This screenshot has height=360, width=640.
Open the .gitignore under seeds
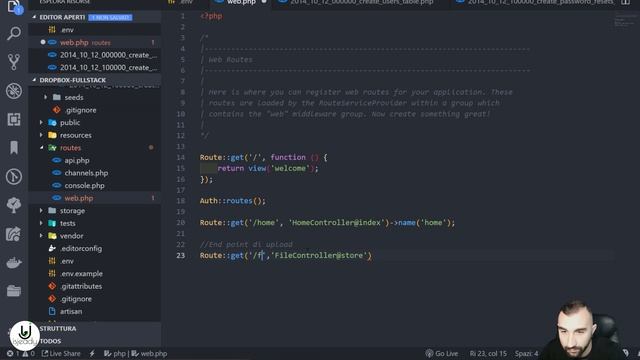click(x=80, y=110)
